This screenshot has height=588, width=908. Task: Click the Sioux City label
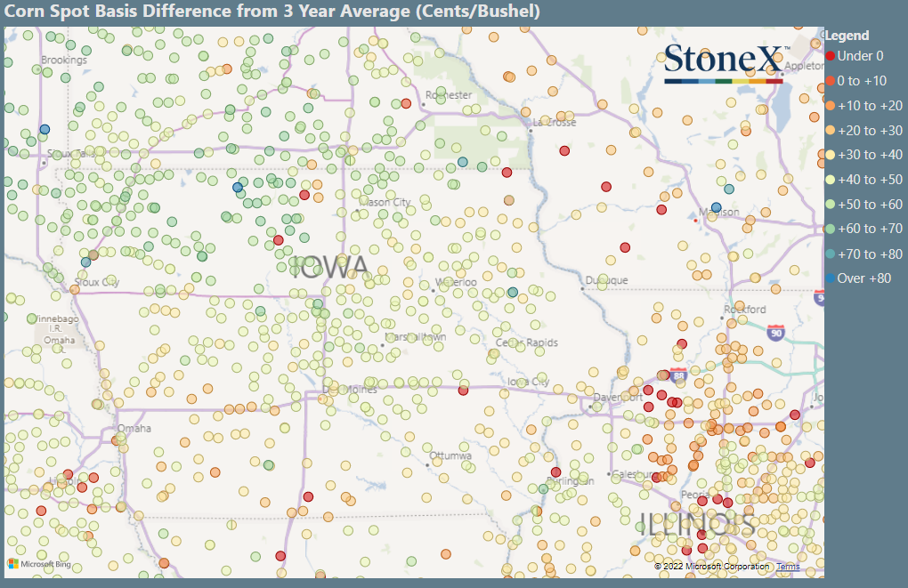point(97,282)
